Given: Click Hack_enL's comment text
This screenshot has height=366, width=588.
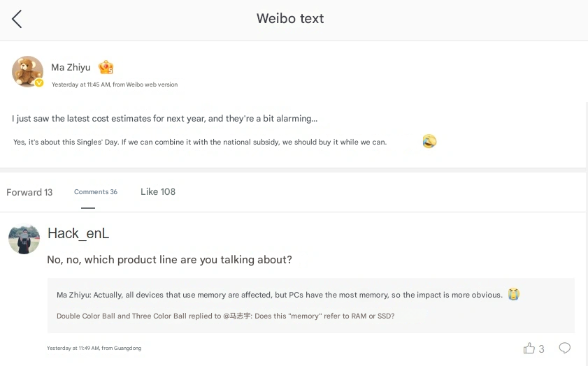Looking at the screenshot, I should click(x=169, y=260).
